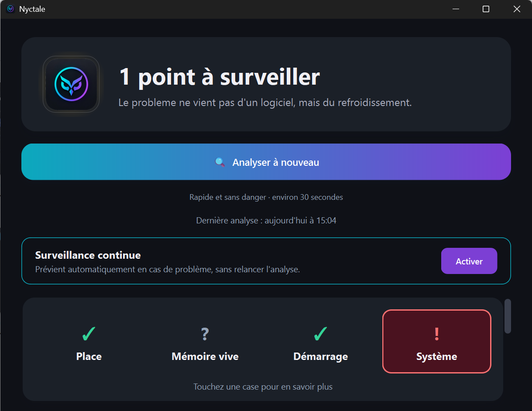
Task: Enable continuous monitoring with Activer button
Action: (x=469, y=261)
